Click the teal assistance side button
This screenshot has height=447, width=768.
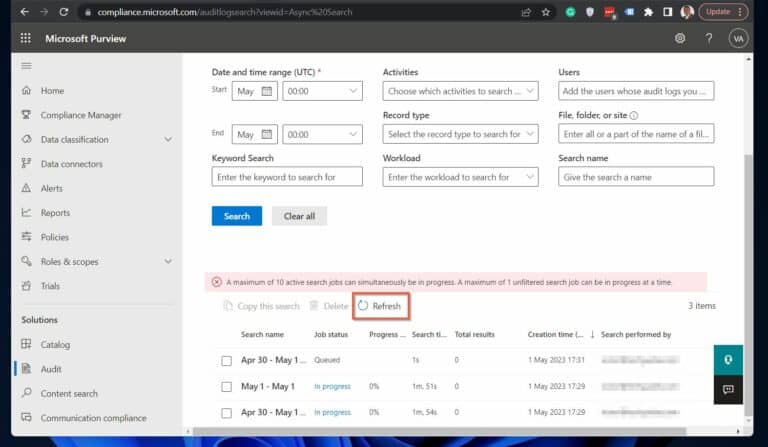tap(728, 360)
